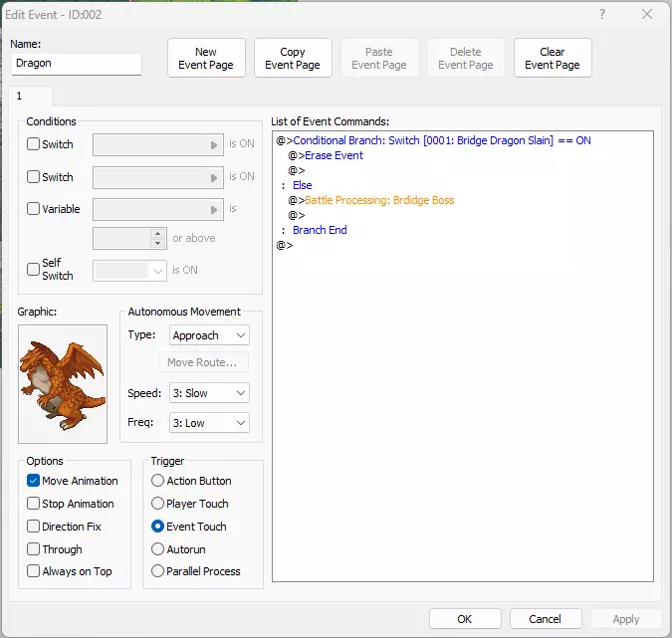Select event page tab 1
672x638 pixels.
tap(31, 96)
